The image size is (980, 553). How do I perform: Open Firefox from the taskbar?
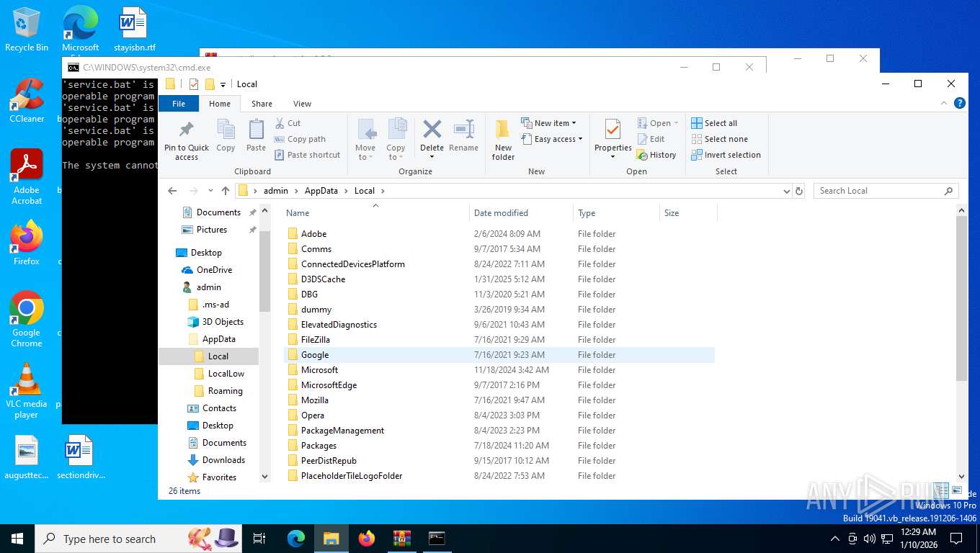367,538
